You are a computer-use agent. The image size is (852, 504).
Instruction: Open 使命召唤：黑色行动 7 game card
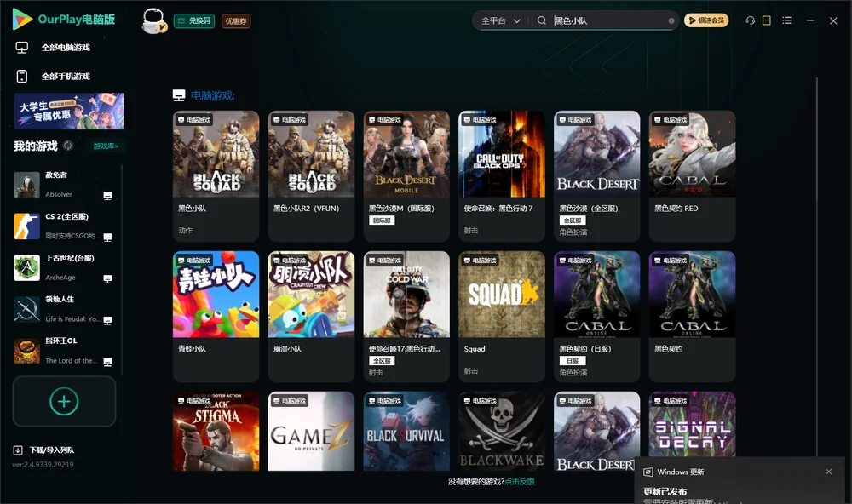pos(502,176)
